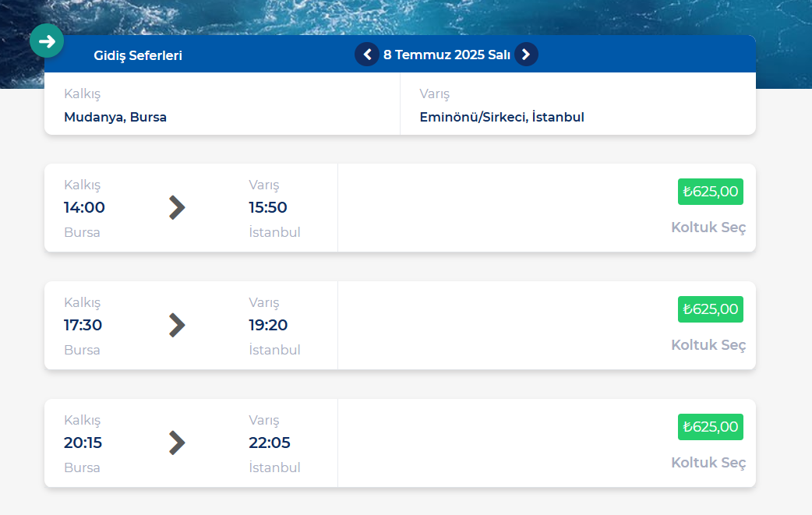Click chevron arrow on 20:15 trip

point(177,443)
